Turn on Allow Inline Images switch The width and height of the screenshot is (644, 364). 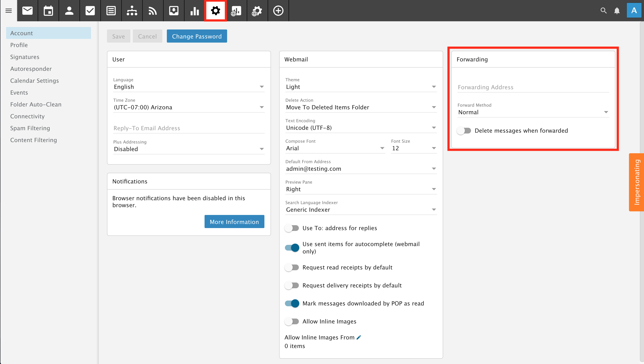292,321
